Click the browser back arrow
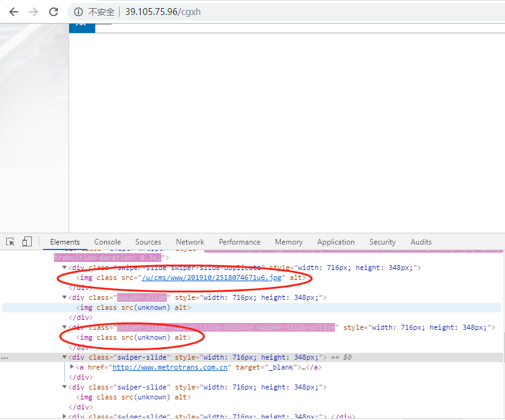Screen dimensions: 505x420 click(x=13, y=12)
